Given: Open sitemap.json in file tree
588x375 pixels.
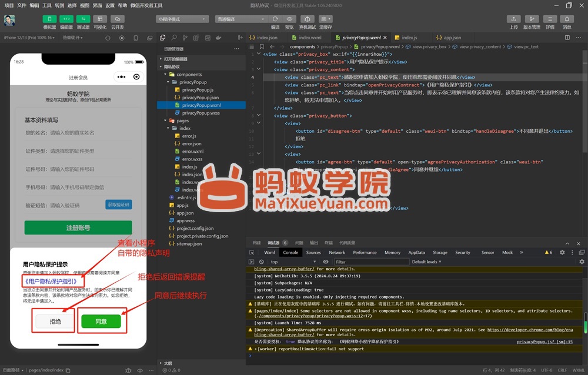Looking at the screenshot, I should (x=189, y=244).
